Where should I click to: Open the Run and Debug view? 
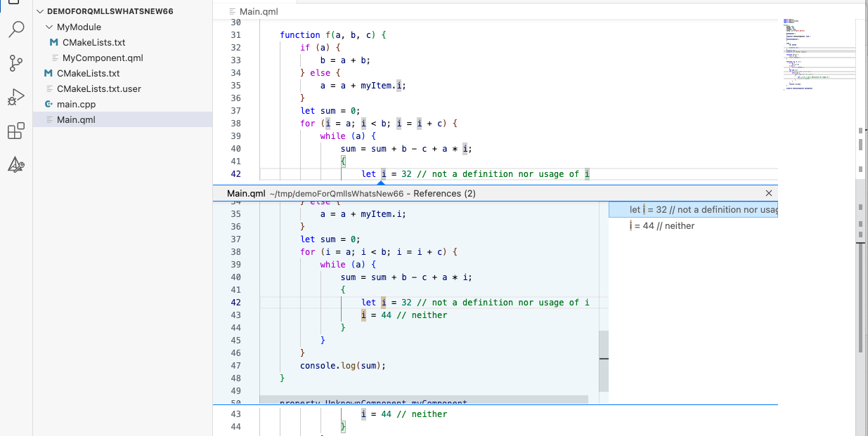16,97
